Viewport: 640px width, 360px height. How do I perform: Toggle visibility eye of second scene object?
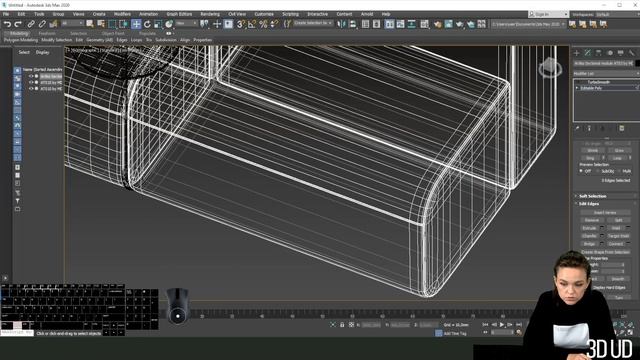click(31, 82)
